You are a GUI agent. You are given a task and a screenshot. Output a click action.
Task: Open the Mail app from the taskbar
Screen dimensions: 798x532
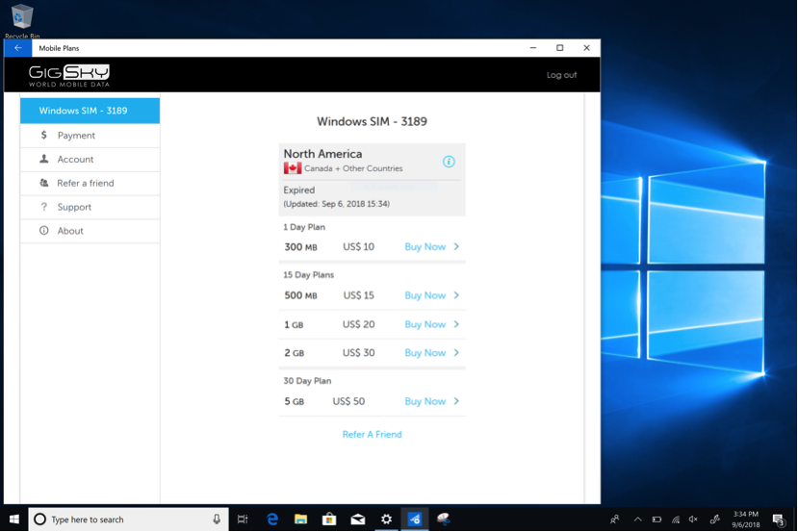[358, 519]
